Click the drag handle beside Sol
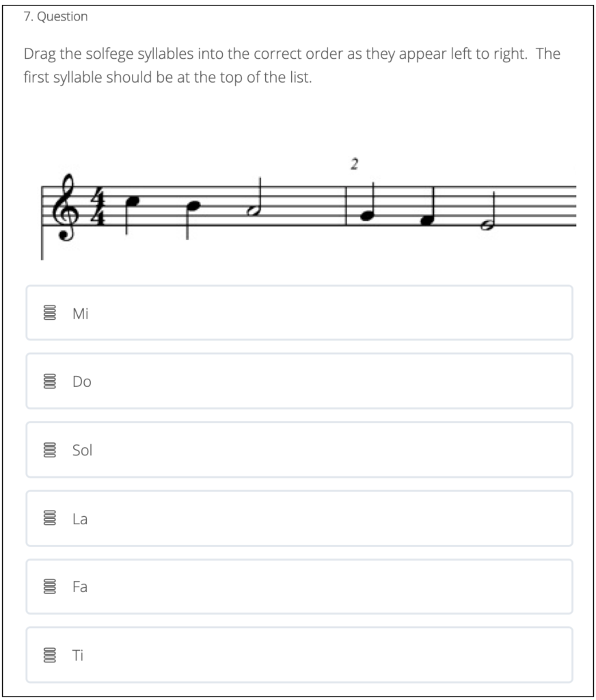 (49, 450)
